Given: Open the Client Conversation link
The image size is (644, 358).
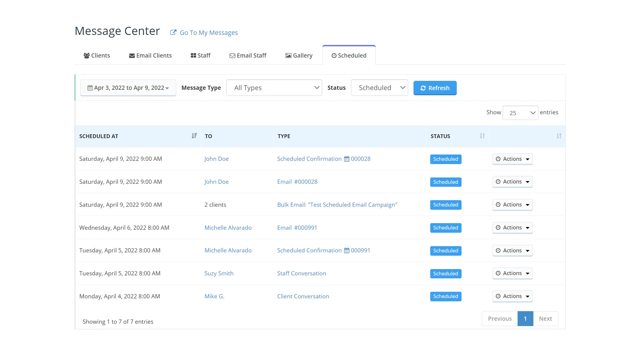Looking at the screenshot, I should click(303, 296).
